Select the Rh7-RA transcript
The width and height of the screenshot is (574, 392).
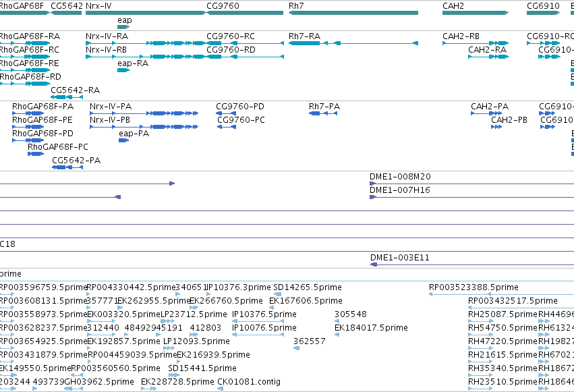(353, 43)
